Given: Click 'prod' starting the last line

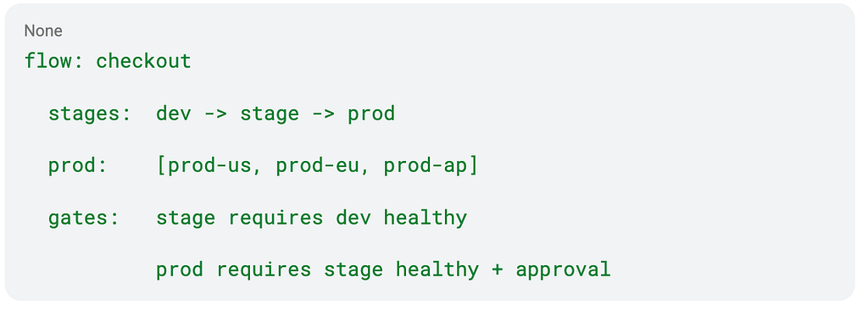Looking at the screenshot, I should click(180, 269).
